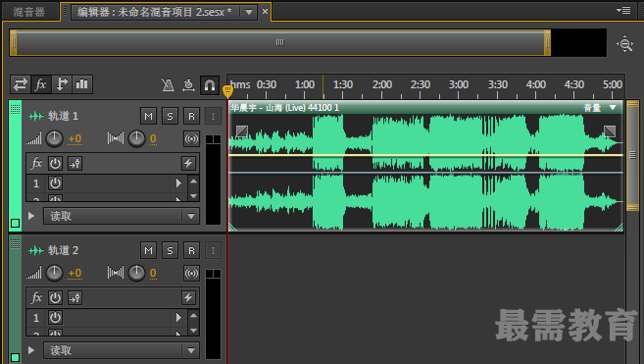Image resolution: width=644 pixels, height=364 pixels.
Task: Open Track 1 automation mode dropdown 读取
Action: (122, 216)
